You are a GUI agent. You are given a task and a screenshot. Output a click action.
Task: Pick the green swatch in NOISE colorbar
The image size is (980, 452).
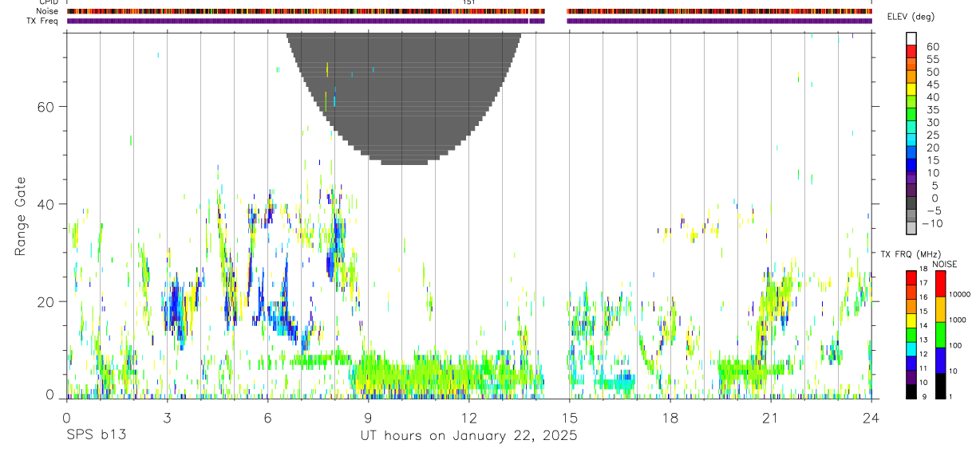pos(940,335)
